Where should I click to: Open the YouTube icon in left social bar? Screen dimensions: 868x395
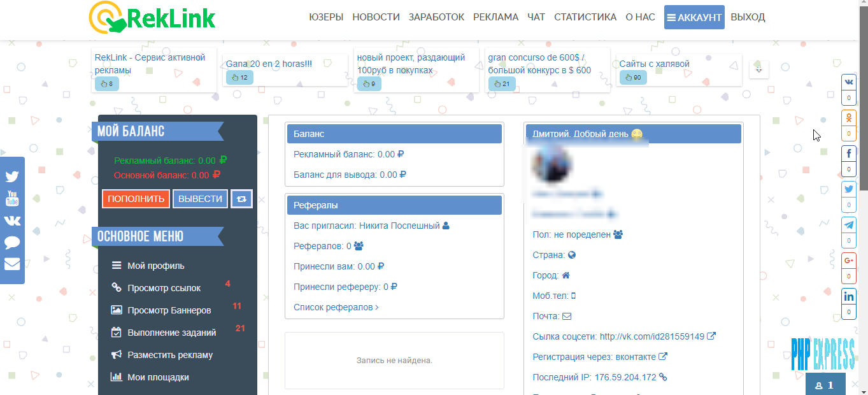(x=12, y=198)
